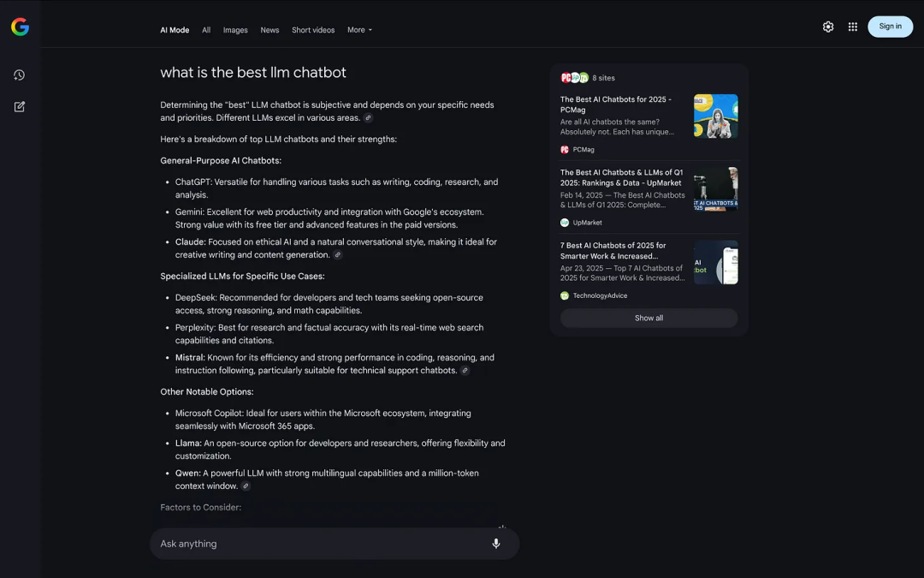
Task: Click the Sign in button
Action: click(890, 27)
